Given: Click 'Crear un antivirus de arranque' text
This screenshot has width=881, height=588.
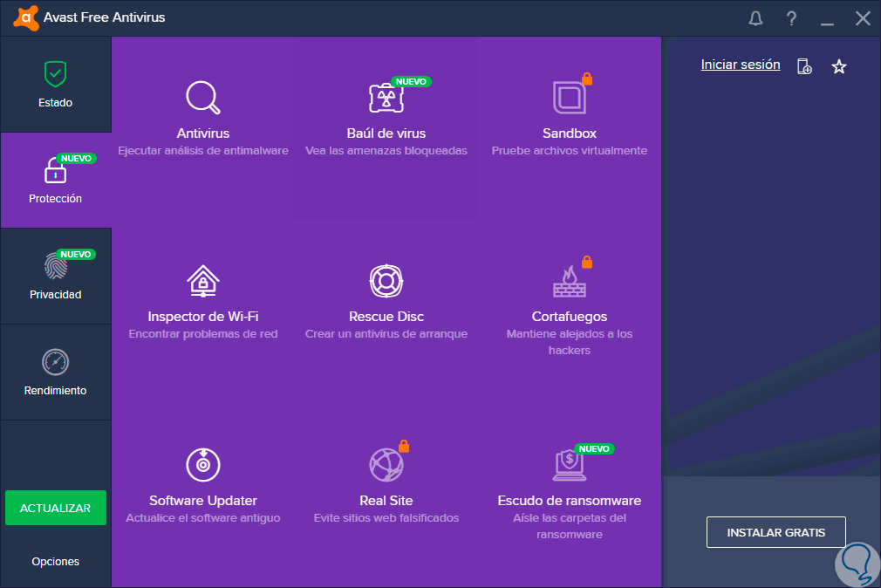Looking at the screenshot, I should pos(386,334).
